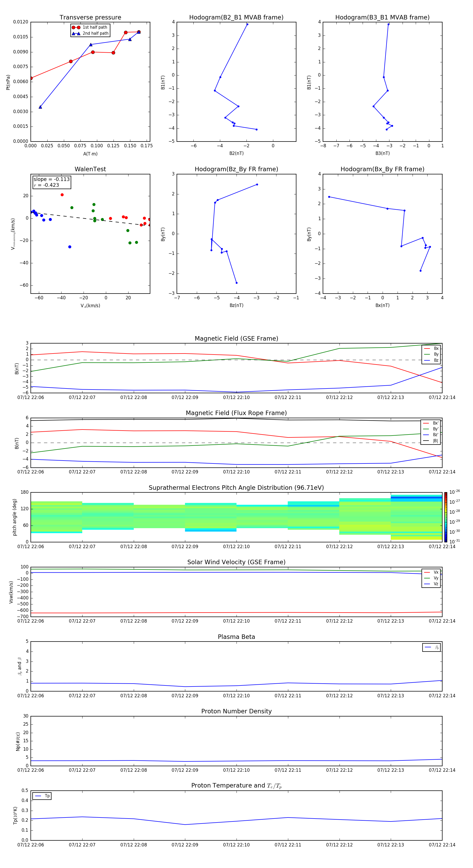Click the '10^-26' colorbar label
This screenshot has height=868, width=473.
(454, 492)
